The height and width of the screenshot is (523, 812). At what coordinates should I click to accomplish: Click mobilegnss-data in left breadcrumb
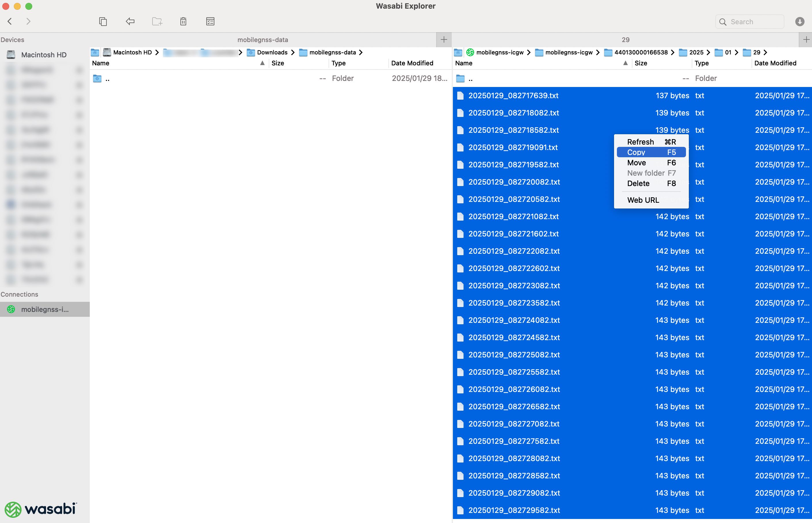333,52
